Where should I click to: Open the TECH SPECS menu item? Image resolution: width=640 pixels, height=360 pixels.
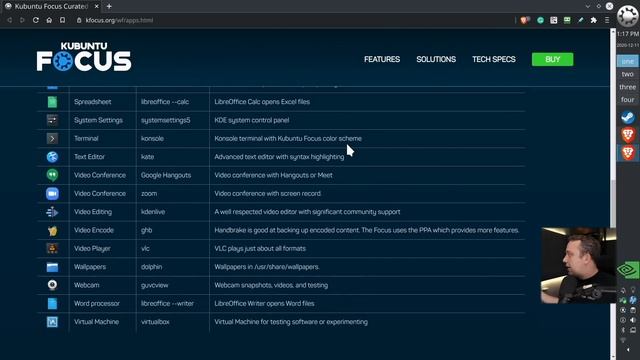[x=494, y=59]
